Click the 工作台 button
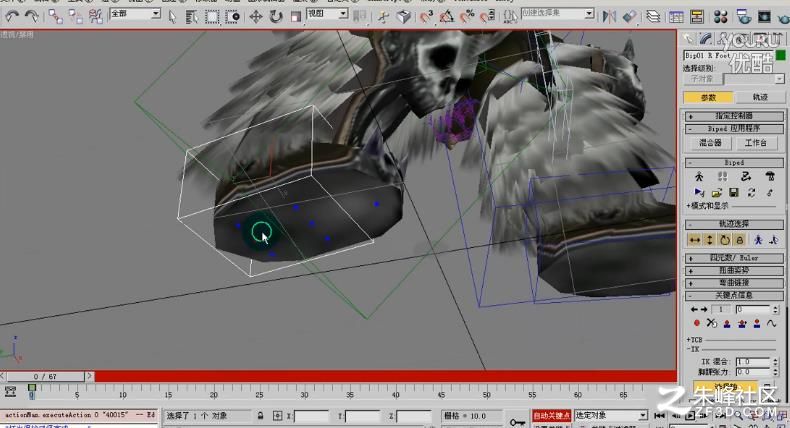 click(x=756, y=143)
